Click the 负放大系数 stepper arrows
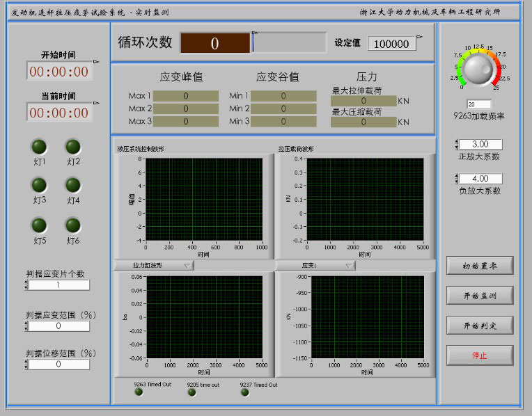The height and width of the screenshot is (416, 532). [456, 178]
